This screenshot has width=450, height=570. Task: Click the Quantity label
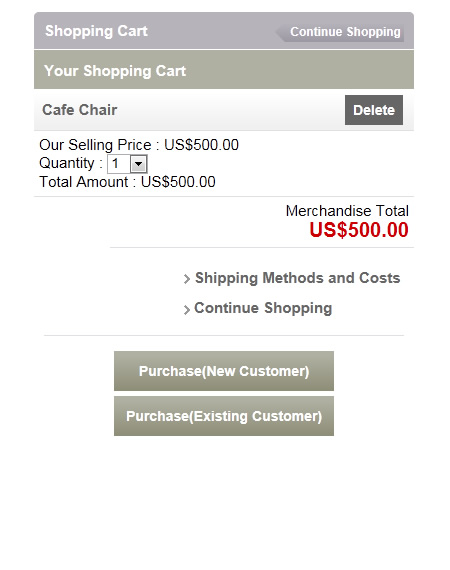(67, 163)
